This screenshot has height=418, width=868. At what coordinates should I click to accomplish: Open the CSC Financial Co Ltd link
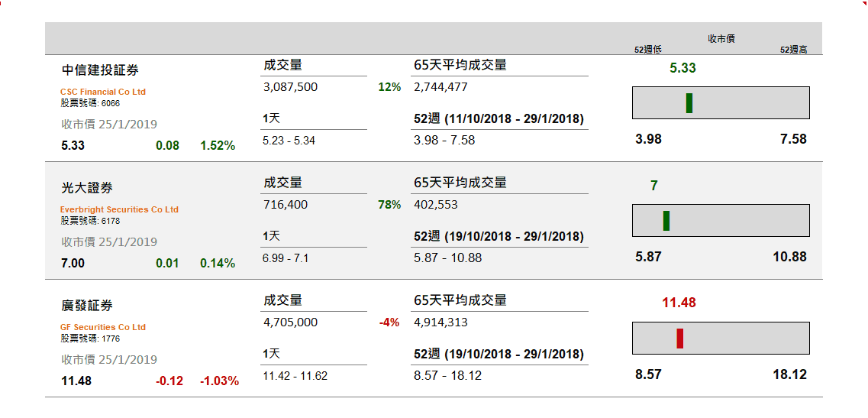pos(102,92)
